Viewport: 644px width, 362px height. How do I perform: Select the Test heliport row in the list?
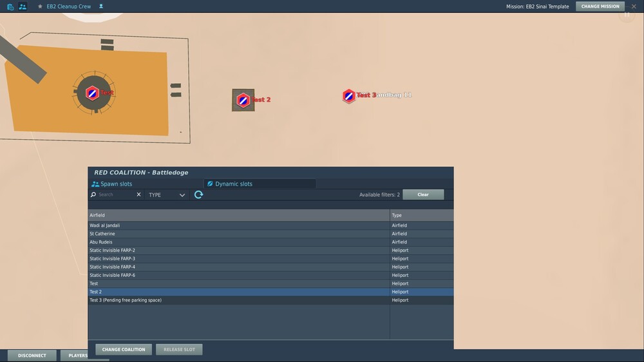pos(270,283)
